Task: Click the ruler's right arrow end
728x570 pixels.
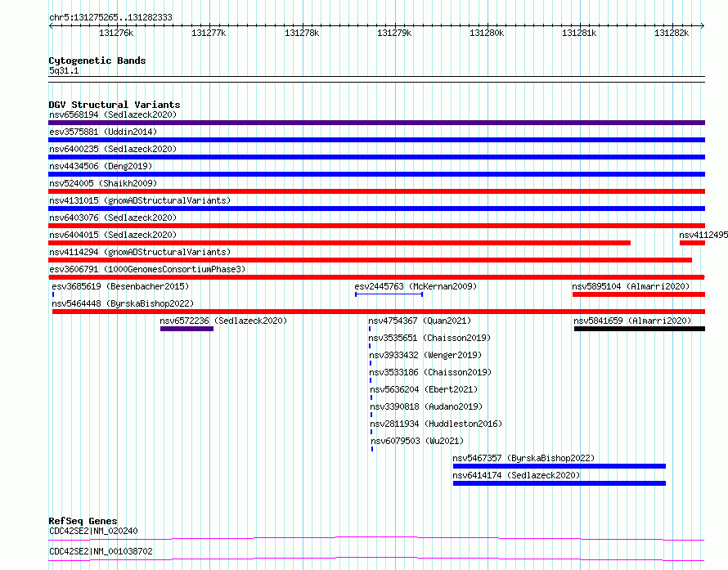Action: point(703,25)
